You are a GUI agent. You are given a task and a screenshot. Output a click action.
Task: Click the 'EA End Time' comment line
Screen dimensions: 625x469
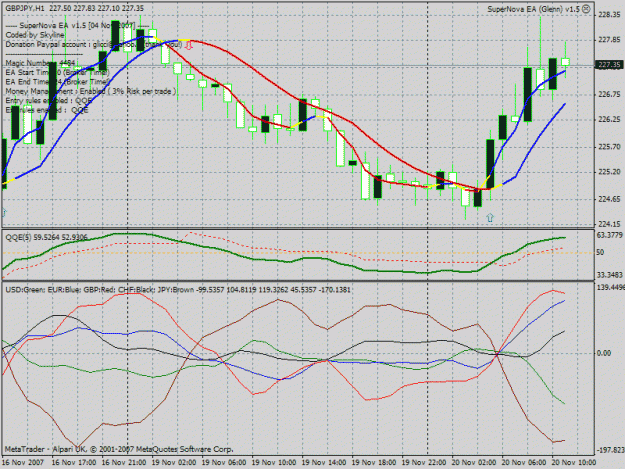pos(57,82)
